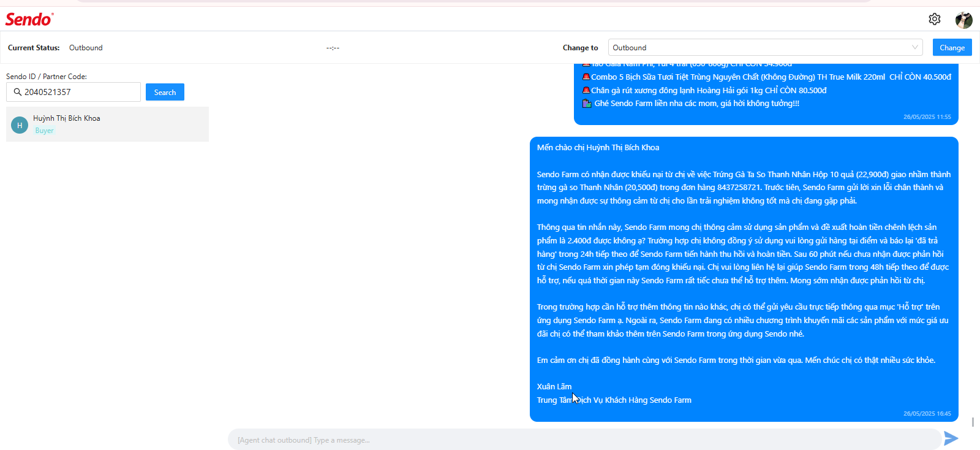
Task: Click the magnifier icon in search field
Action: [x=18, y=92]
